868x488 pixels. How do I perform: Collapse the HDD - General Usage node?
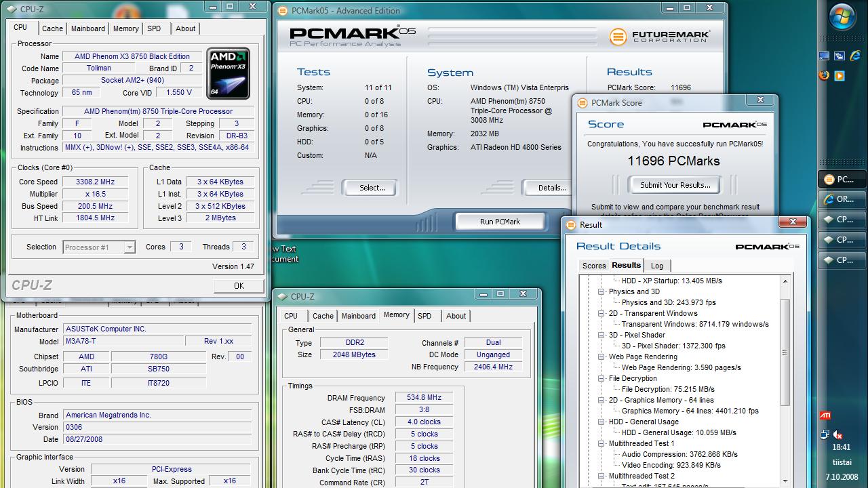tap(601, 422)
